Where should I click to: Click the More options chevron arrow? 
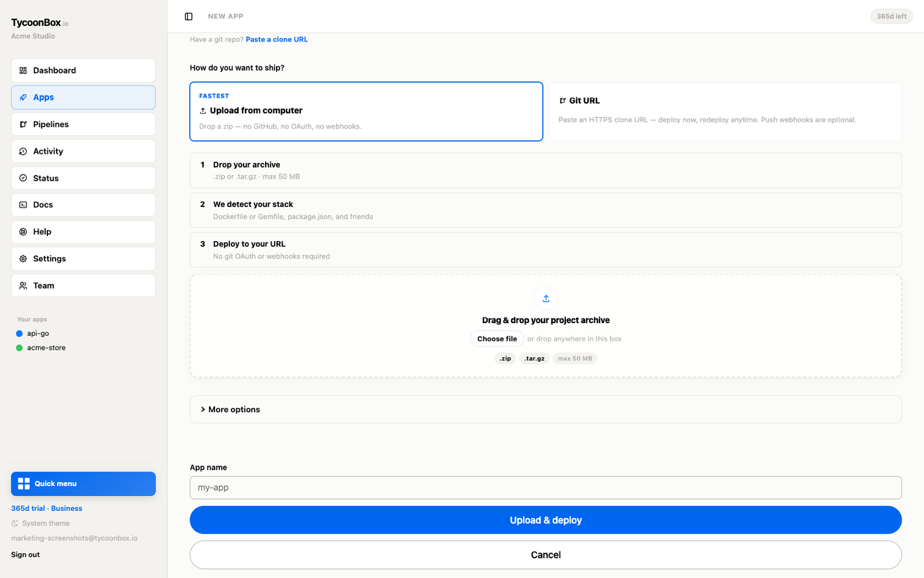pos(203,409)
